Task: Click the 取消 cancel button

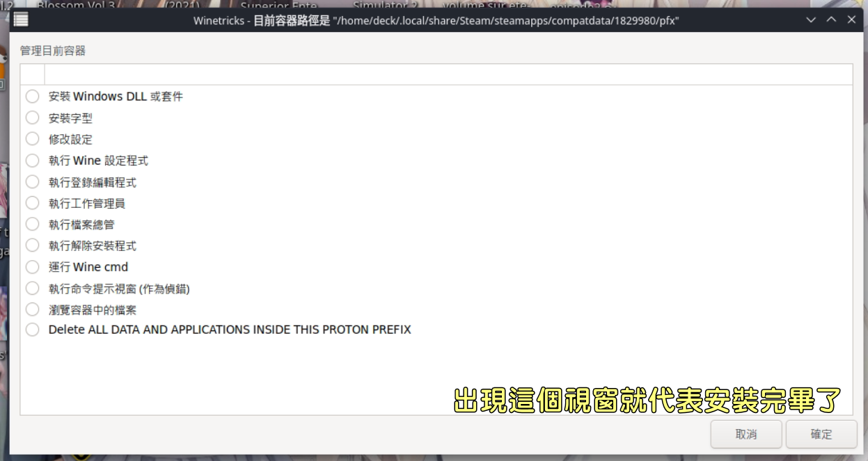Action: click(746, 434)
